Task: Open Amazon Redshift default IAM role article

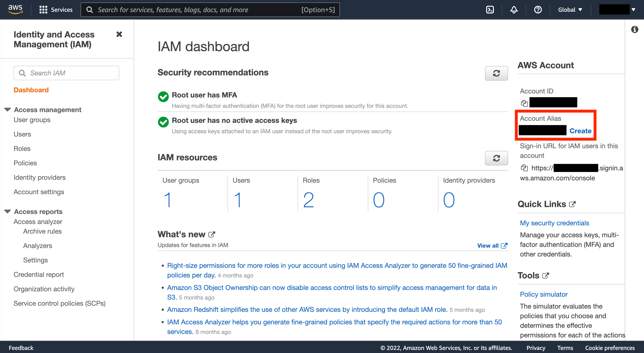Action: (x=307, y=310)
